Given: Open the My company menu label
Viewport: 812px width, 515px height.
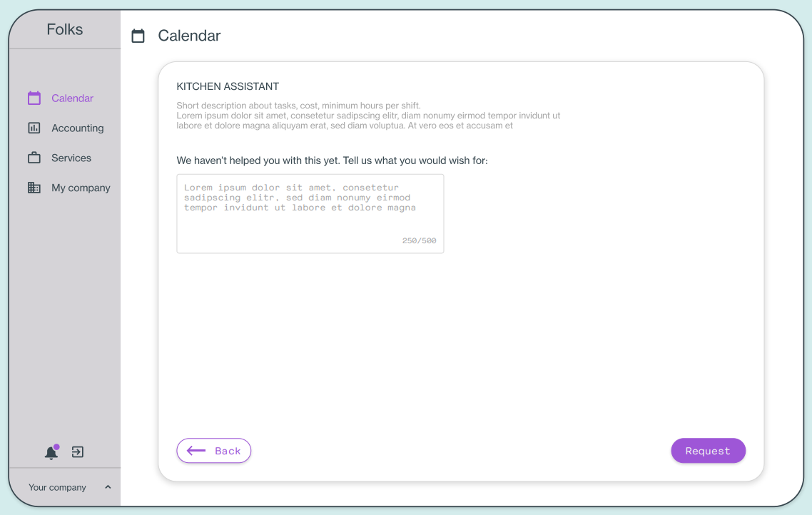Looking at the screenshot, I should (81, 188).
